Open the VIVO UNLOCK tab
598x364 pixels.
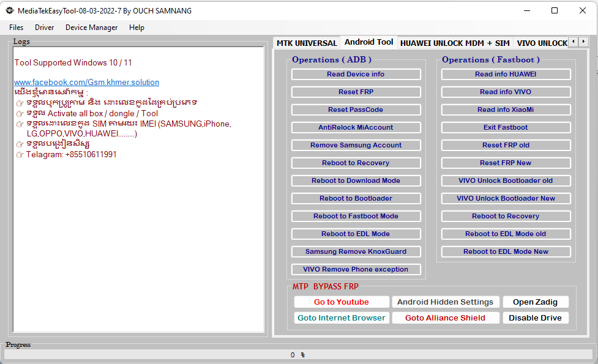tap(542, 43)
